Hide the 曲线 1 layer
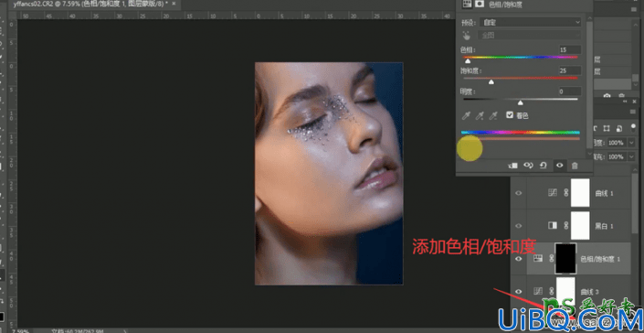This screenshot has height=333, width=644. [x=518, y=192]
